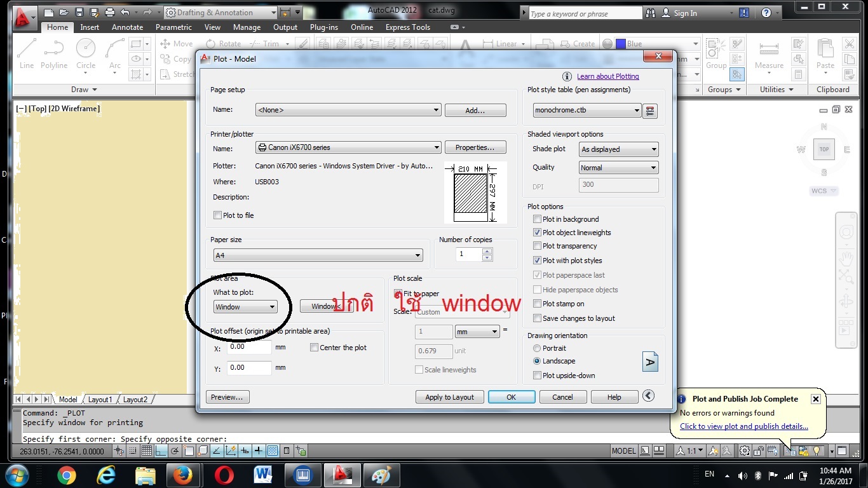Toggle Polar Tracking in the status bar

tap(175, 451)
